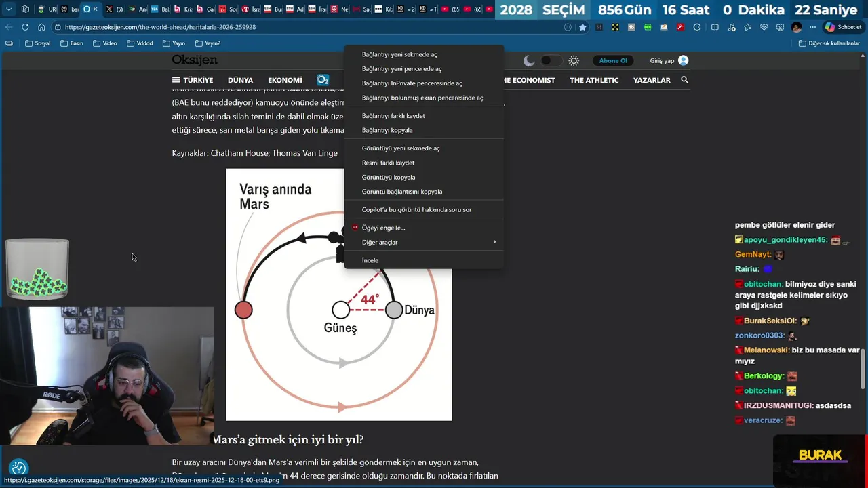Open the Basın bookmarks folder
Screen dimensions: 868x488
tap(72, 43)
